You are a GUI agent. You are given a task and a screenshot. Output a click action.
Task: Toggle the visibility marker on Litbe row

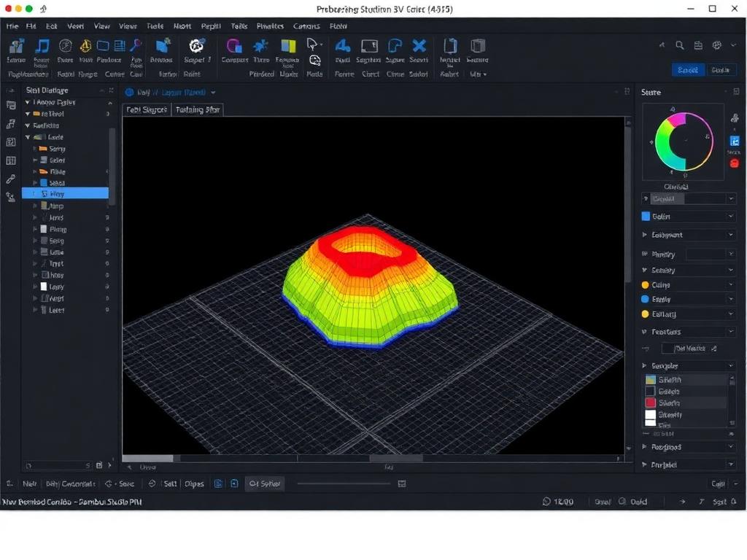tap(107, 252)
